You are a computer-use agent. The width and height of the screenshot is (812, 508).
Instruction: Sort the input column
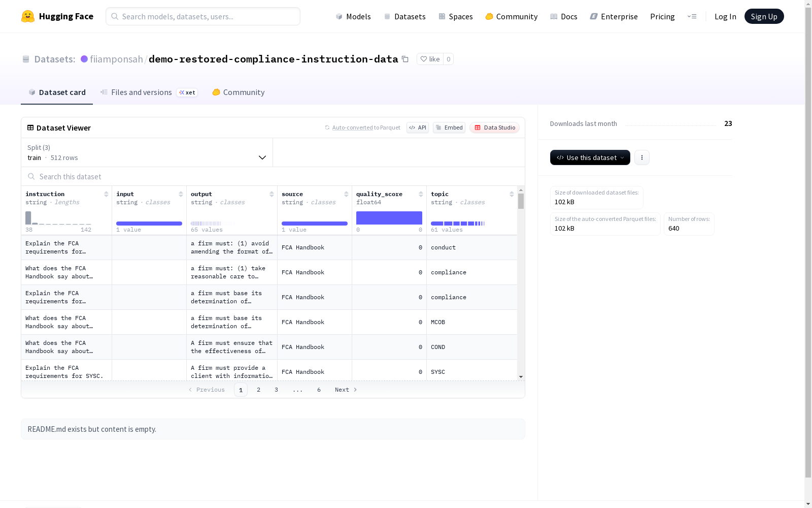click(x=181, y=194)
